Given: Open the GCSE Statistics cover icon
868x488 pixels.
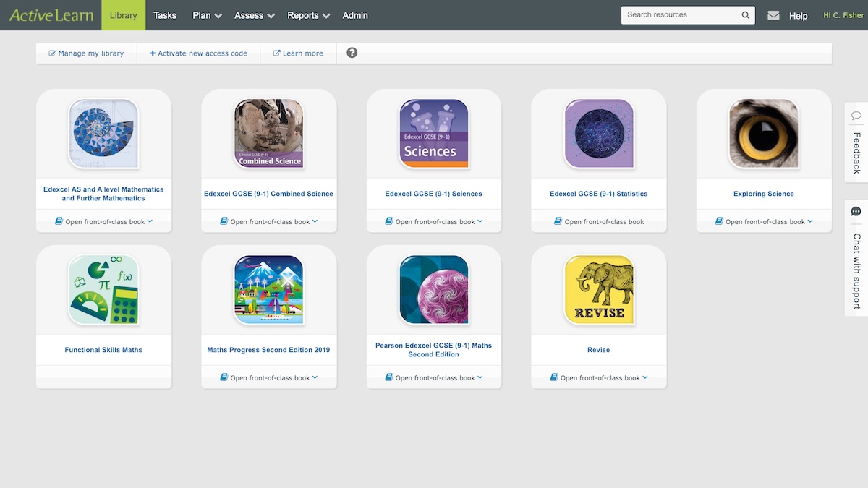Looking at the screenshot, I should click(x=599, y=134).
